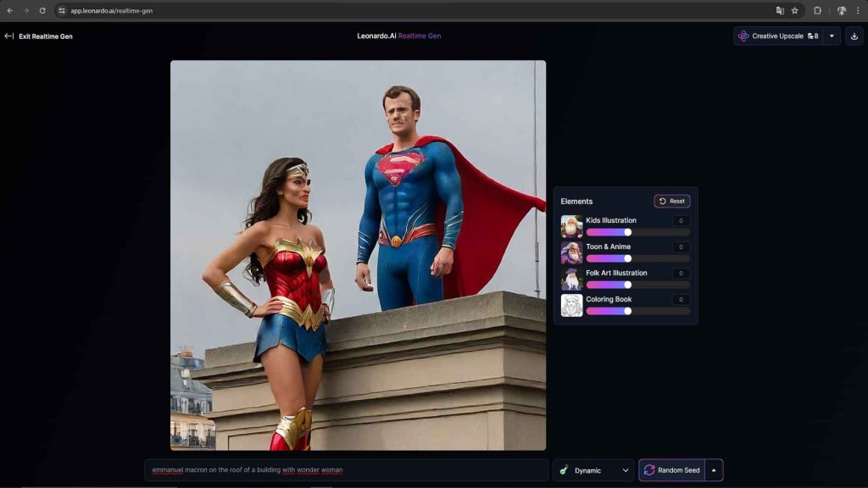Click the Toon & Anime element thumbnail
868x488 pixels.
571,252
